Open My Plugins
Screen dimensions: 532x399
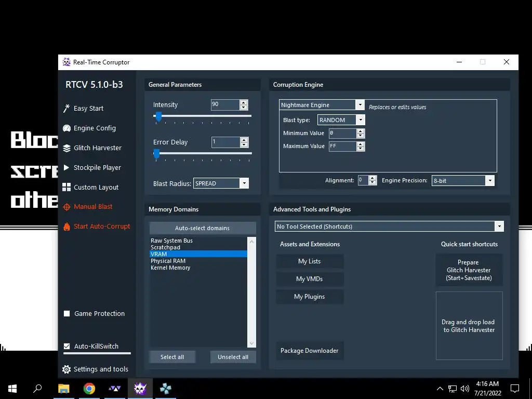click(x=310, y=297)
